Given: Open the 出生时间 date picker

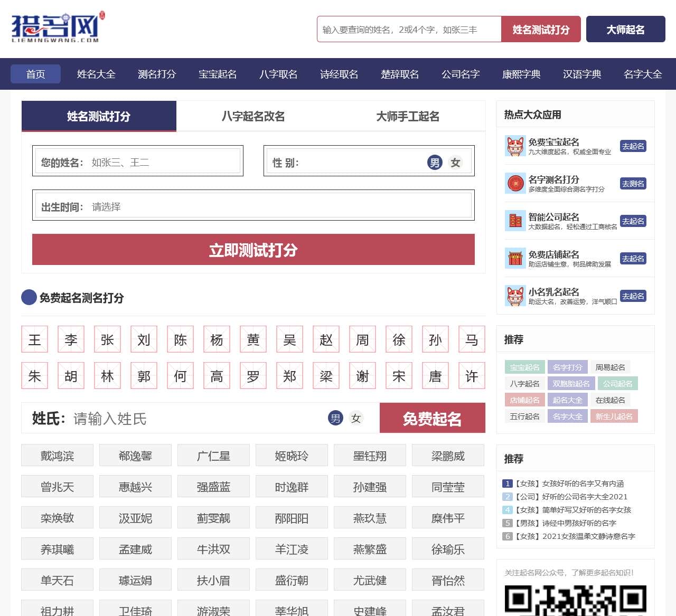Looking at the screenshot, I should 253,205.
